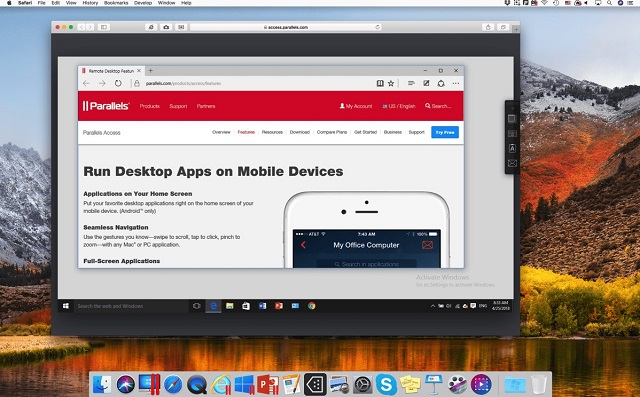The height and width of the screenshot is (397, 640).
Task: Click the Parallels Access keyboard toolbar icon
Action: 512,133
